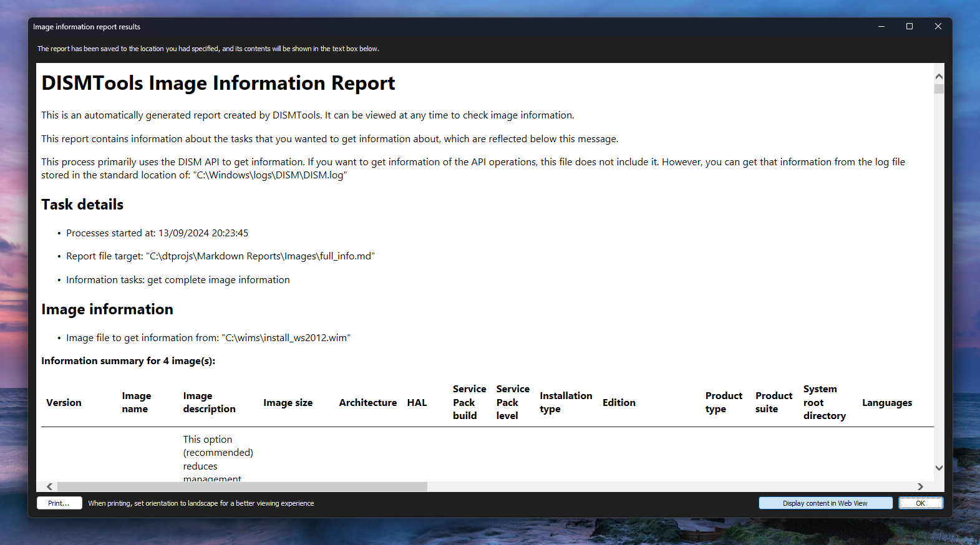The image size is (980, 545).
Task: Click the System root directory column header
Action: click(x=825, y=402)
